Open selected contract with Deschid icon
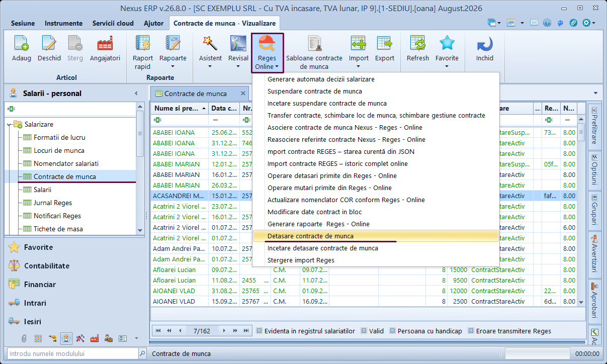 point(49,44)
